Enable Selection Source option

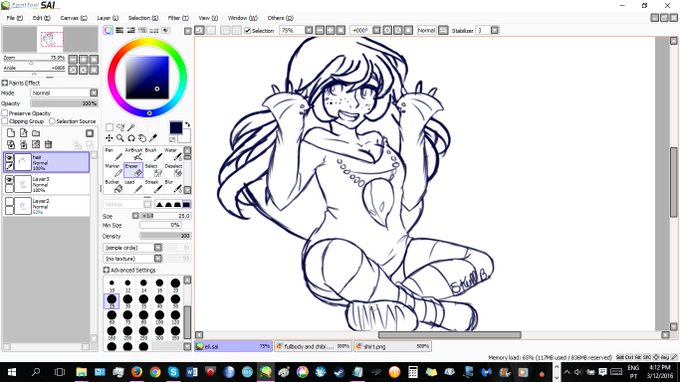tap(52, 121)
